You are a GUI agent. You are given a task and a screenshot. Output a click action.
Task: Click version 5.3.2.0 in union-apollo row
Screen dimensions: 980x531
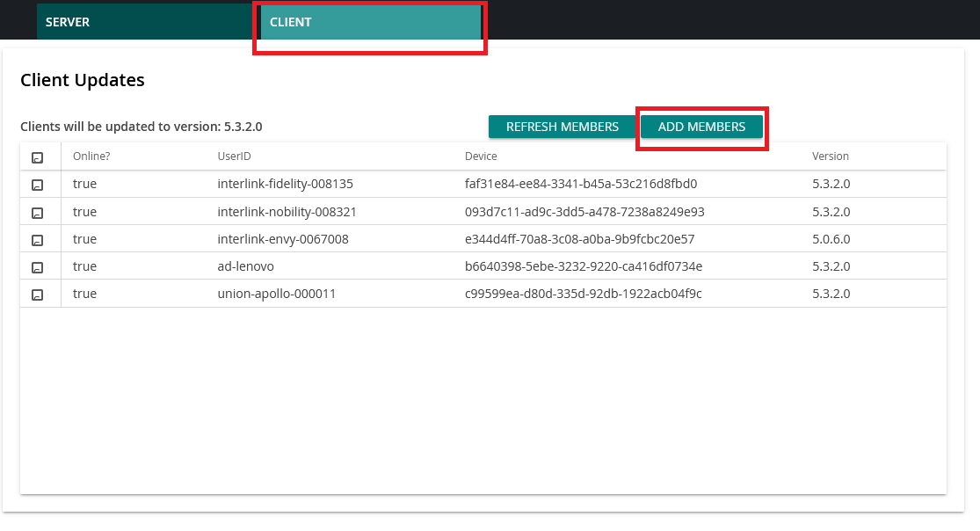point(831,294)
